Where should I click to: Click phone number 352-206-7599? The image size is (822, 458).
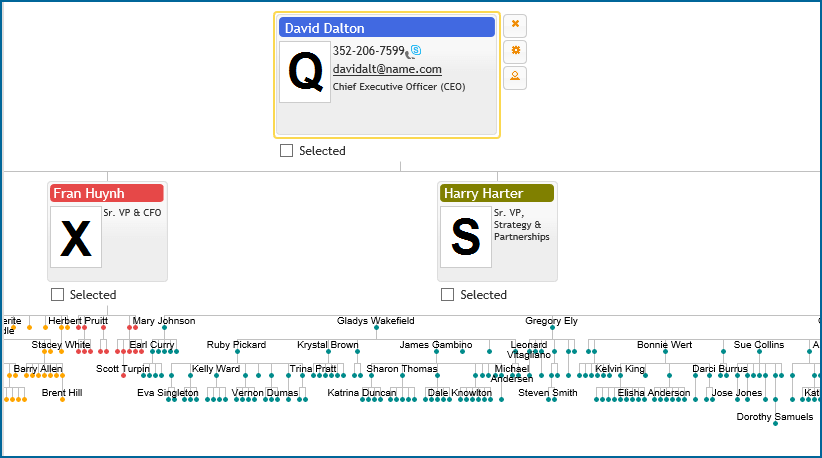368,51
